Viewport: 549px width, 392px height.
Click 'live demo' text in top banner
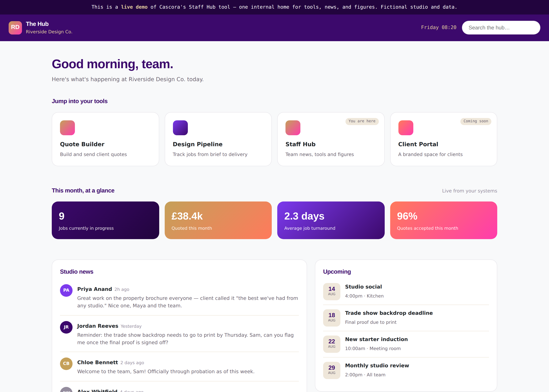point(134,7)
